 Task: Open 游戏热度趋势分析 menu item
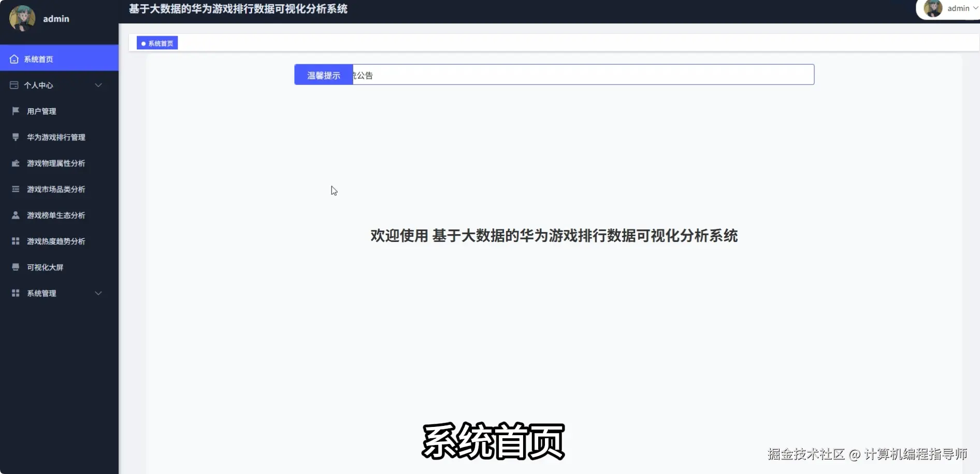(59, 241)
